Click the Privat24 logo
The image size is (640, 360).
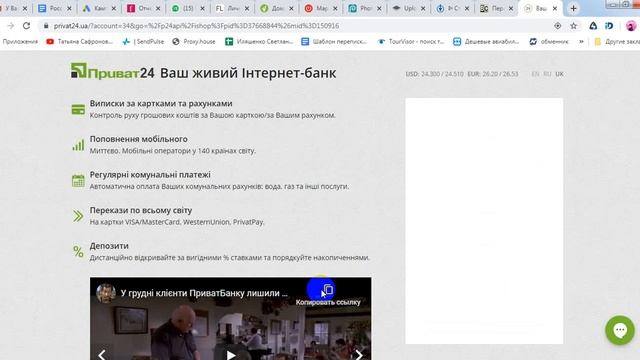(x=113, y=71)
